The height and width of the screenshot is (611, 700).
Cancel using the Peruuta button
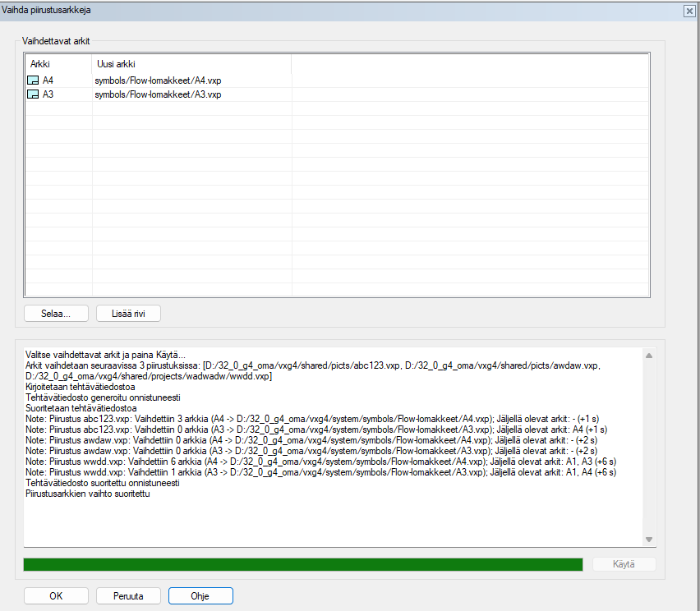128,596
